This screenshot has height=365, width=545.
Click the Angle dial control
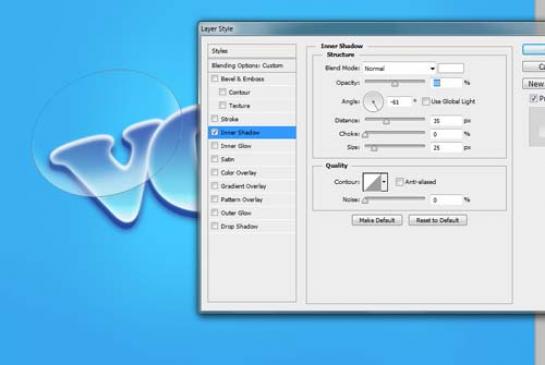tap(373, 102)
